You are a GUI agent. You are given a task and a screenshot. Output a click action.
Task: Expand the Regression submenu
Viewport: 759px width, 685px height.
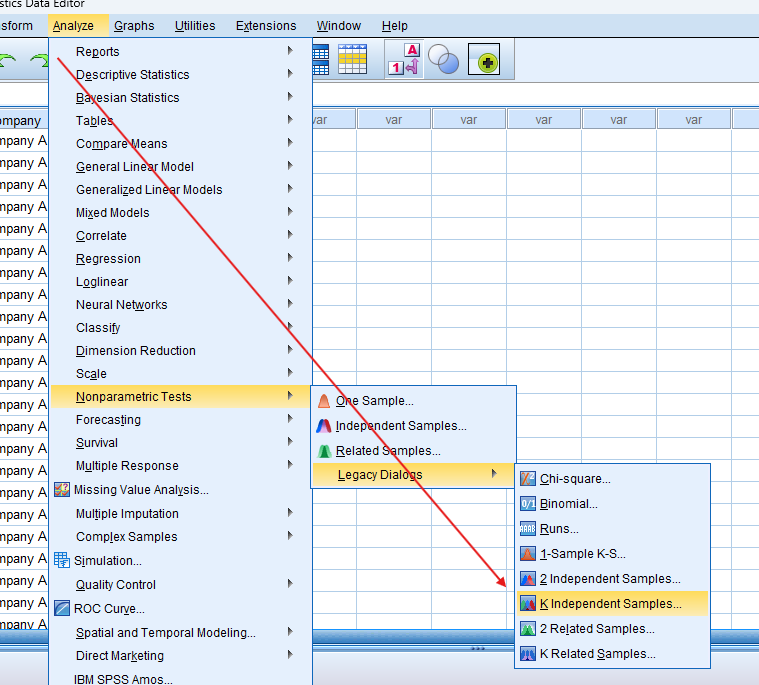(108, 259)
